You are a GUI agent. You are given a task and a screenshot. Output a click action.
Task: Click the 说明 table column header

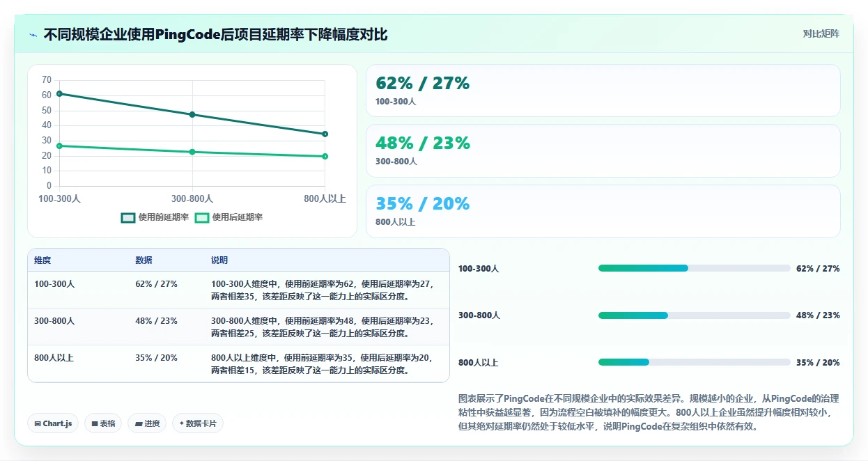tap(219, 260)
